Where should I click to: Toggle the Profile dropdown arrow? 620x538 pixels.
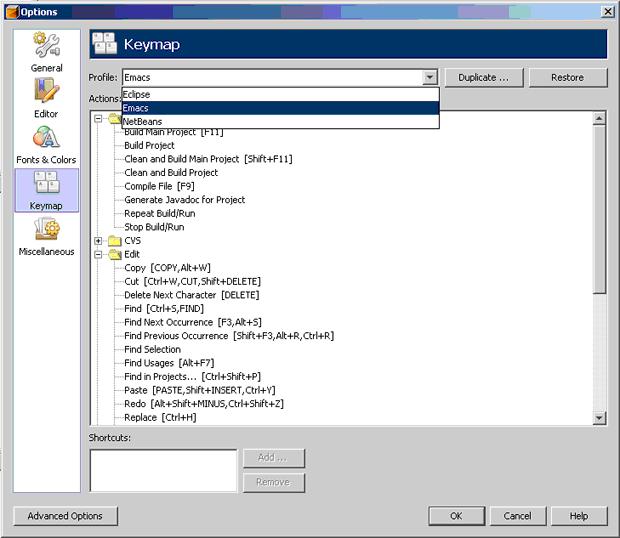pyautogui.click(x=429, y=78)
